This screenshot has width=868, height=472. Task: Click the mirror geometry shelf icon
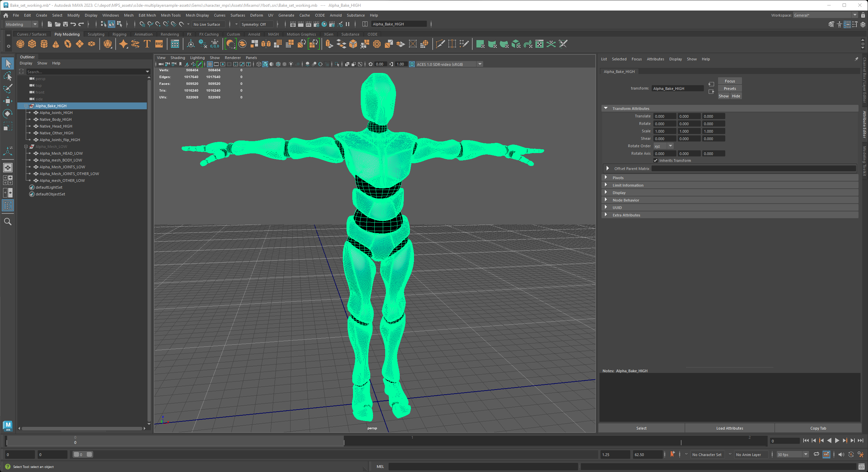(266, 44)
